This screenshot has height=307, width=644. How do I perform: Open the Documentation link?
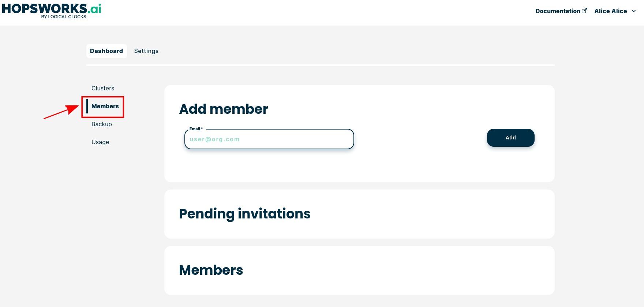(x=558, y=11)
